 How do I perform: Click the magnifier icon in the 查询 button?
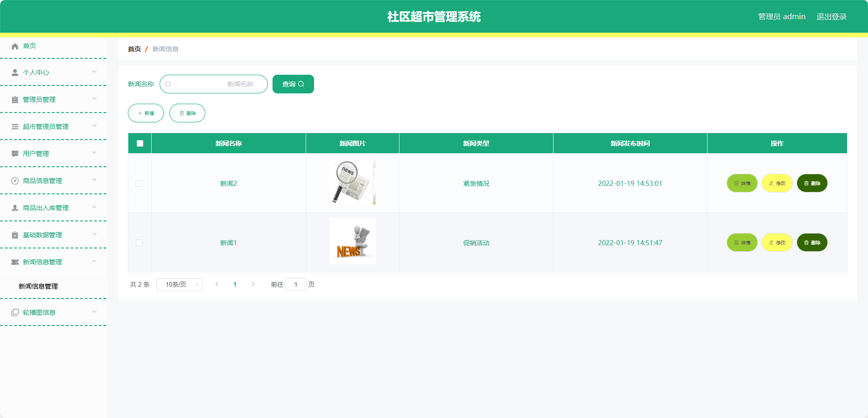coord(301,84)
